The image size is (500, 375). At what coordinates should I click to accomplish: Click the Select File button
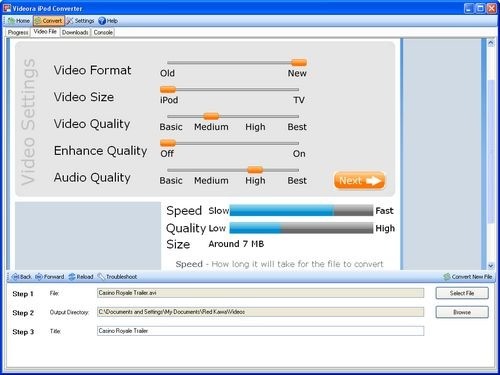coord(462,293)
